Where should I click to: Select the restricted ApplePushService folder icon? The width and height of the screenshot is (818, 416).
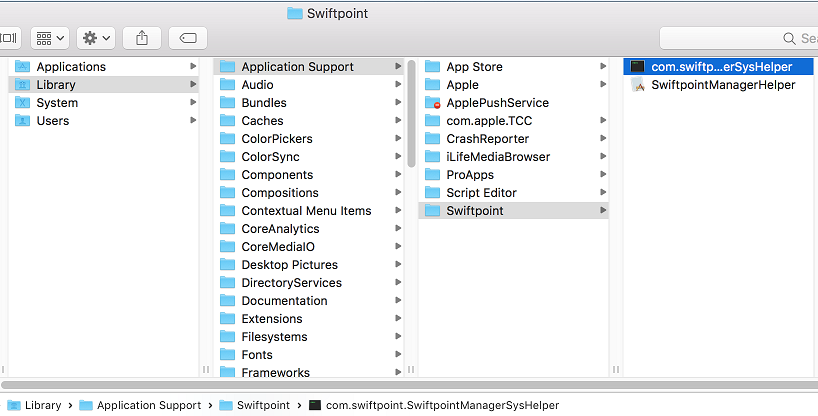click(x=432, y=102)
